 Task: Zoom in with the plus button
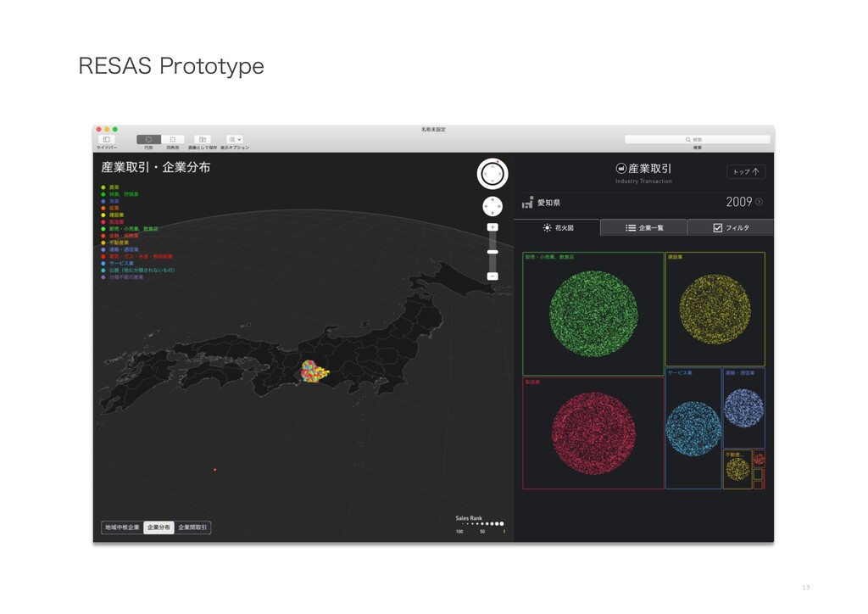coord(492,227)
